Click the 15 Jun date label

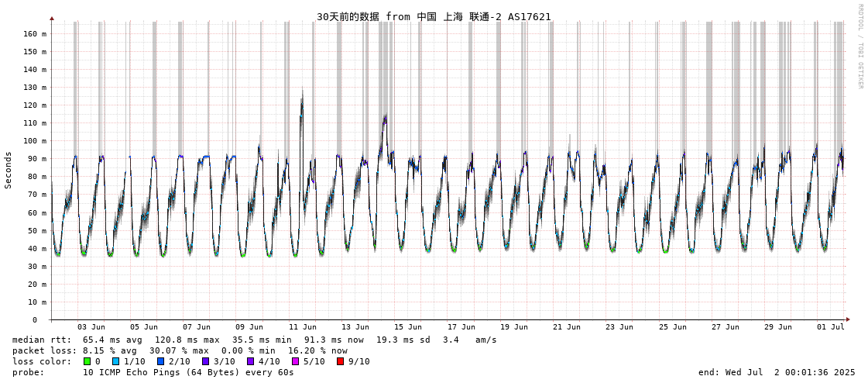click(408, 327)
